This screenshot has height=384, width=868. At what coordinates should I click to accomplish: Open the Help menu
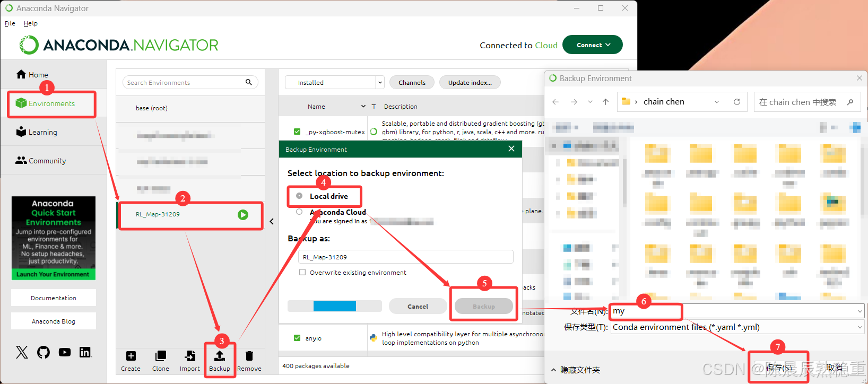click(x=31, y=23)
